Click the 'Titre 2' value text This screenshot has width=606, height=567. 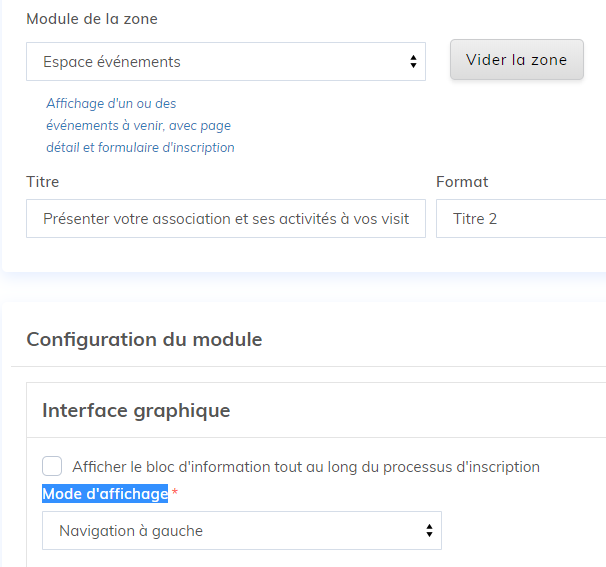[475, 218]
